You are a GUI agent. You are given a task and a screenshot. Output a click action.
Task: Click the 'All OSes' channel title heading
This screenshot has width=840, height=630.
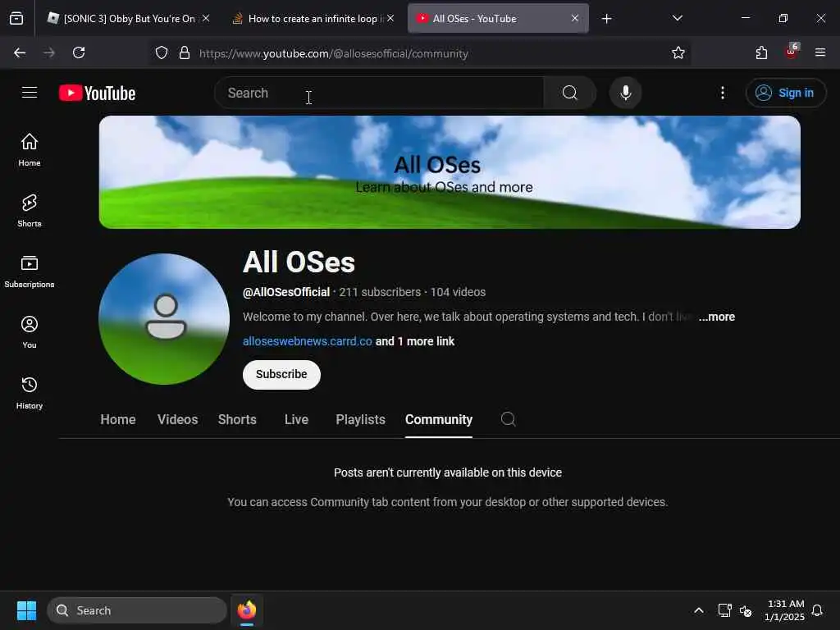(x=299, y=262)
